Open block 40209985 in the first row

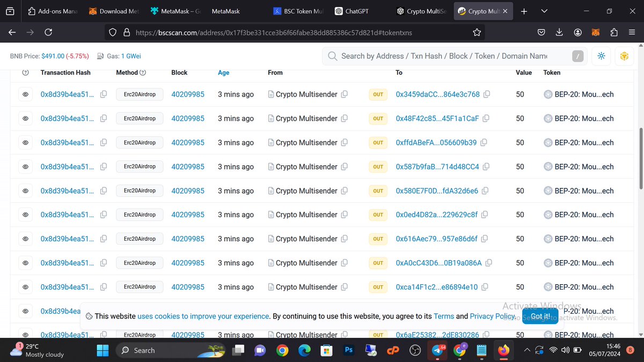pos(188,94)
